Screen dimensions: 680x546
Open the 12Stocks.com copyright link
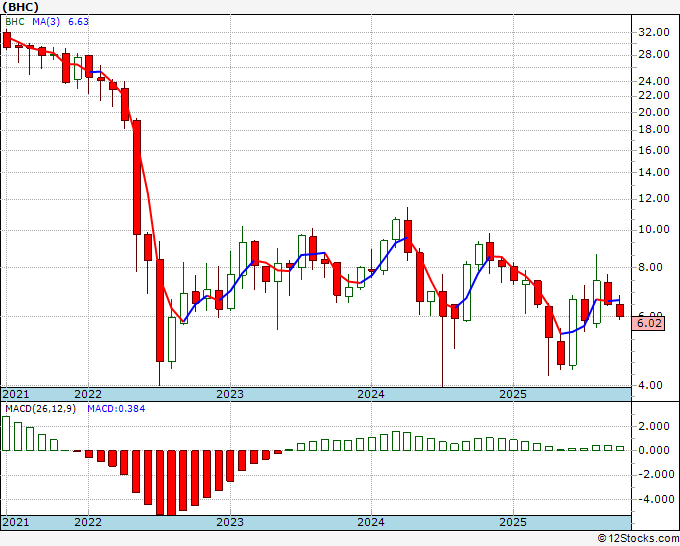point(638,539)
